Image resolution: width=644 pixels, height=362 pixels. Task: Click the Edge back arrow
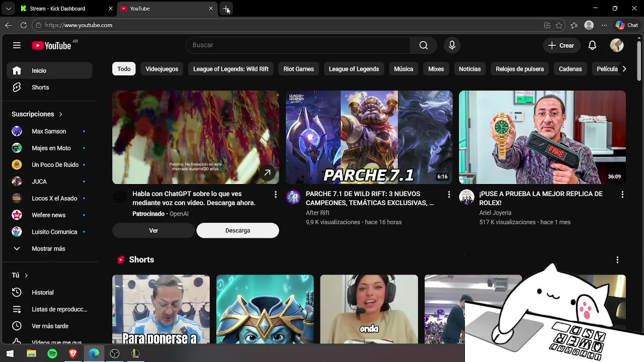[x=9, y=25]
